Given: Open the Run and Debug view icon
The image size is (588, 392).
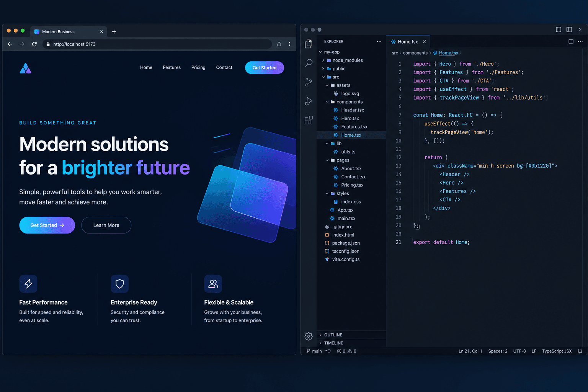Looking at the screenshot, I should pos(309,101).
